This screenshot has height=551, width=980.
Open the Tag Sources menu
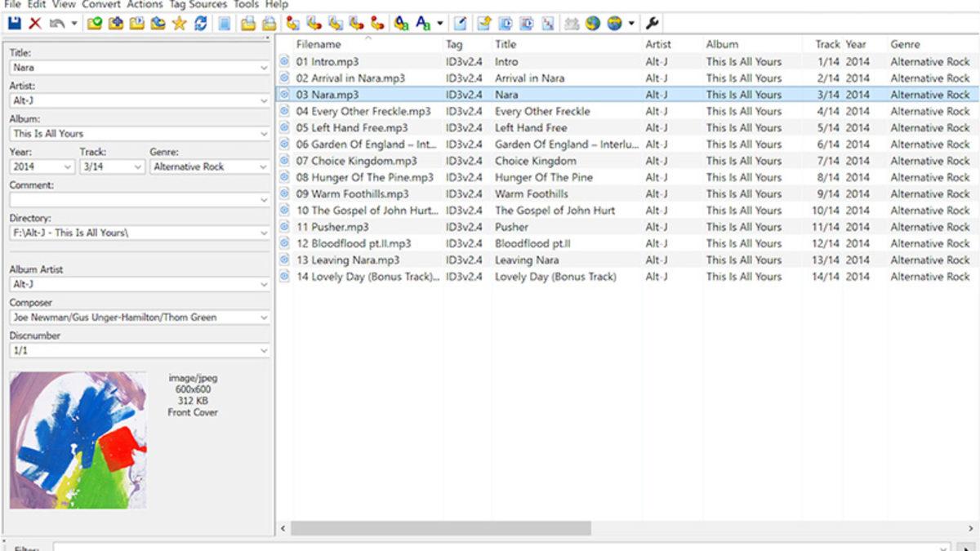tap(198, 4)
